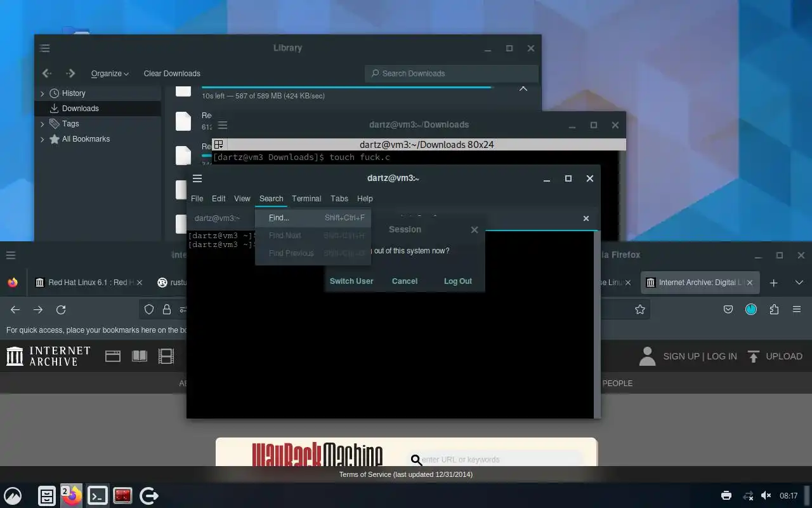
Task: Open the network status tray icon
Action: [748, 495]
